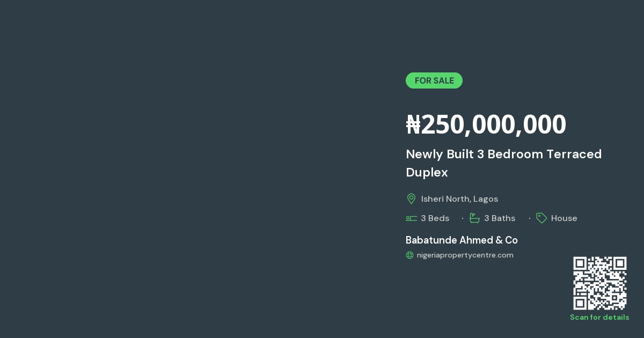Select the Newly Built 3 Bedroom Terraced title
Viewport: 644px width, 338px height.
(503, 154)
